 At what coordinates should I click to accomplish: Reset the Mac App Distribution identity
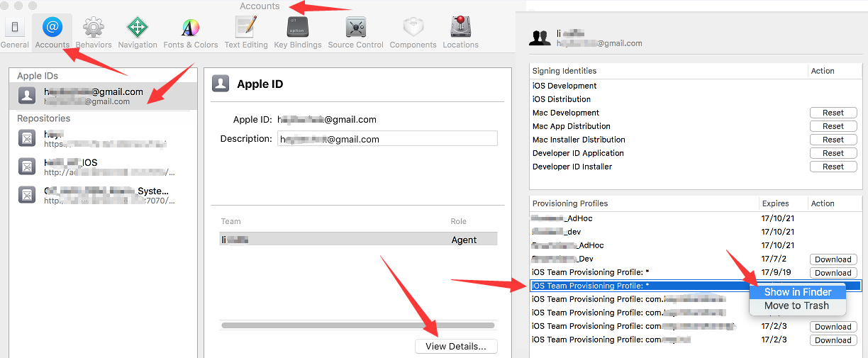(x=833, y=126)
